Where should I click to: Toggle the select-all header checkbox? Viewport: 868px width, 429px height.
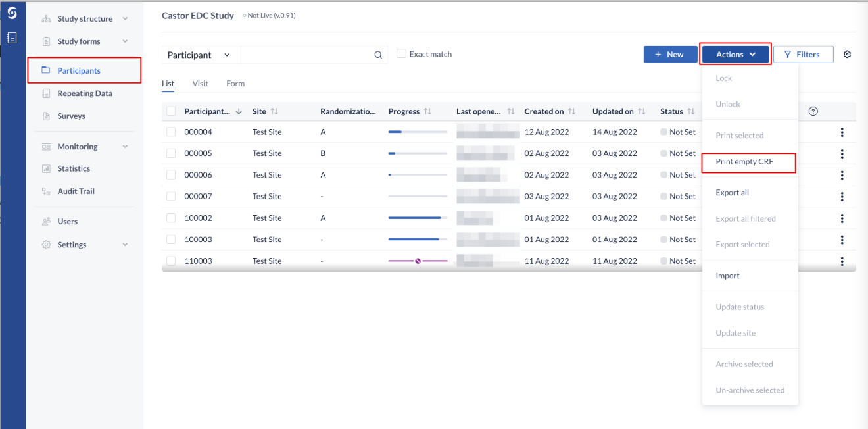(171, 111)
